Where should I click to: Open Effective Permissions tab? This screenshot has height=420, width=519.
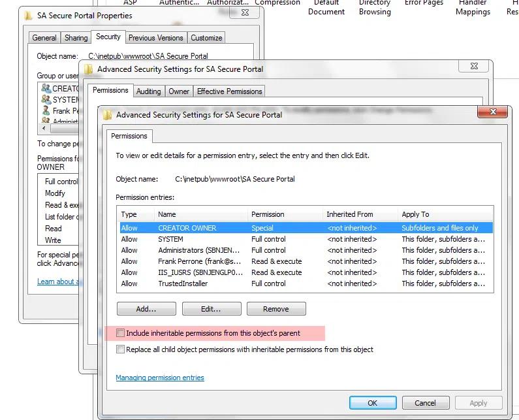[229, 91]
